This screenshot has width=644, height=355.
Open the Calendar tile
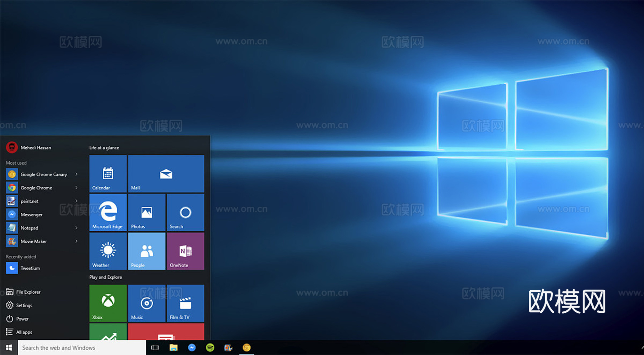pos(108,174)
